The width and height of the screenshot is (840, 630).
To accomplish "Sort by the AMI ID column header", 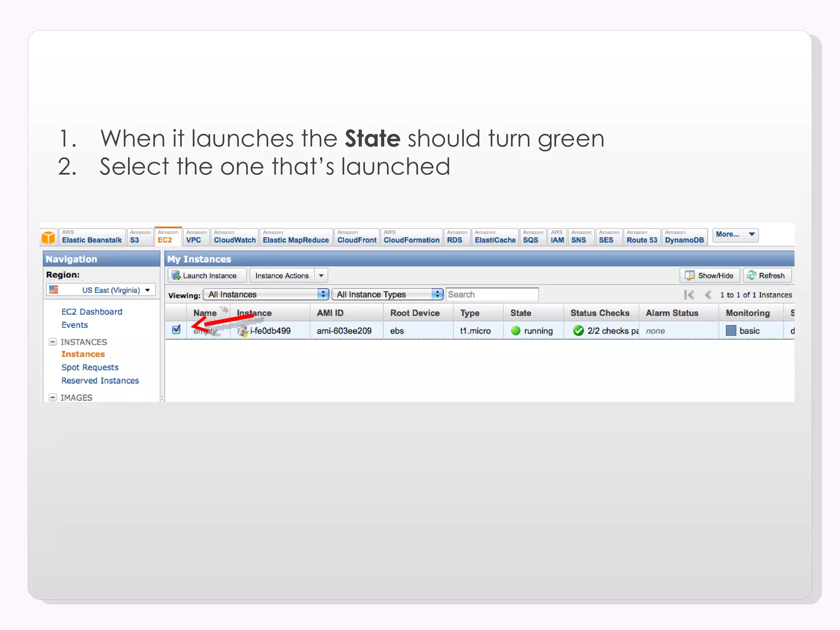I will (347, 313).
